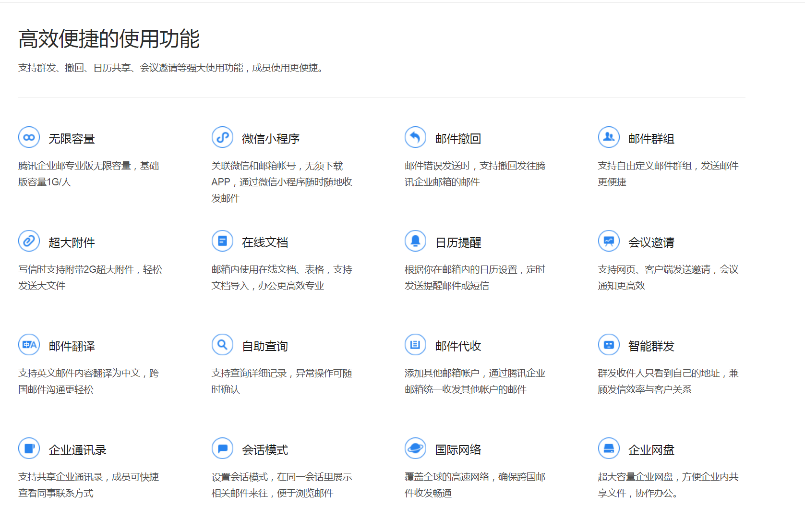Click the description 邮箱内使用在线文档、表格
The image size is (805, 532).
click(x=282, y=278)
